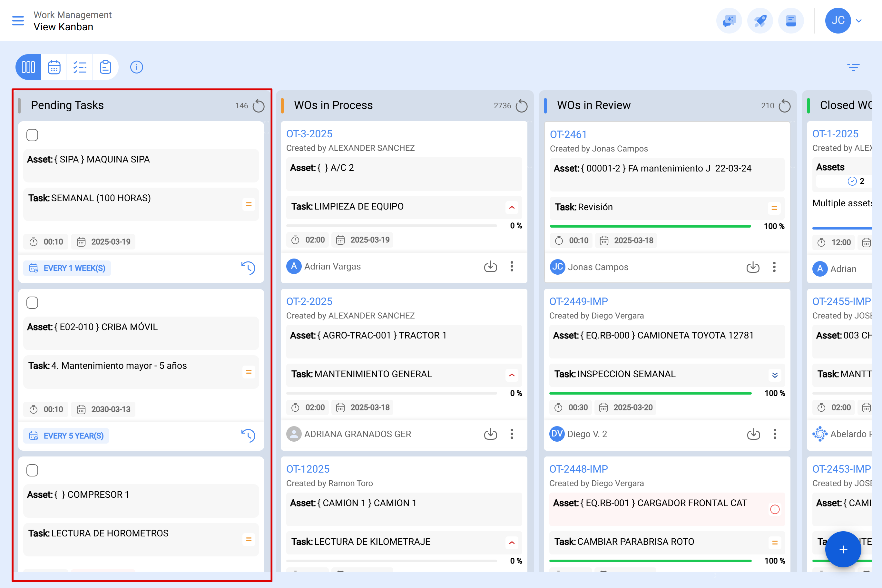
Task: Open work order OT-2461
Action: tap(568, 135)
